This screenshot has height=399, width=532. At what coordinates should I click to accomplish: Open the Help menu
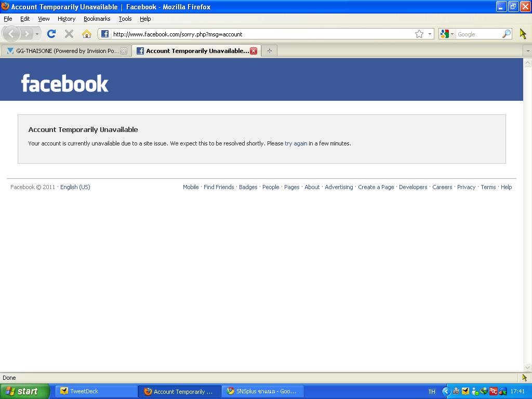(145, 19)
